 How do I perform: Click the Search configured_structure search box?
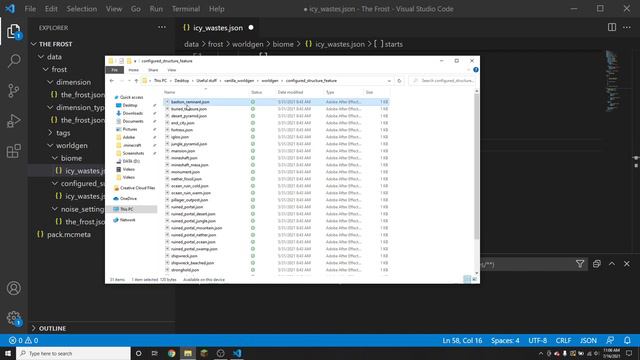[x=442, y=81]
